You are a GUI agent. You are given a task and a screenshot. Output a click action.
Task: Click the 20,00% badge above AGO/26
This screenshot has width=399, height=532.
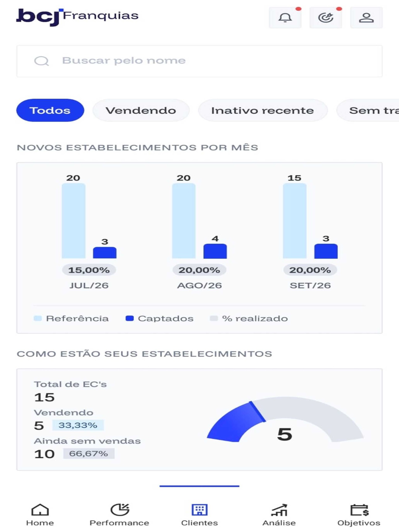199,270
